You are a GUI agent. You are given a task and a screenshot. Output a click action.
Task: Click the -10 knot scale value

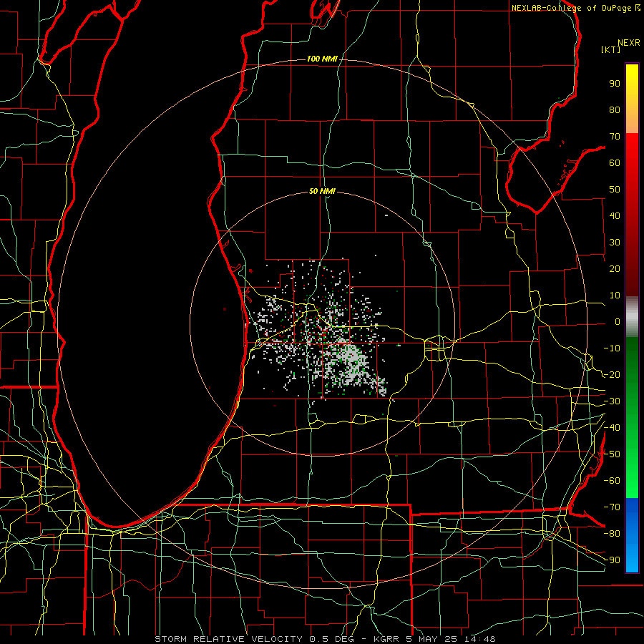pyautogui.click(x=612, y=348)
